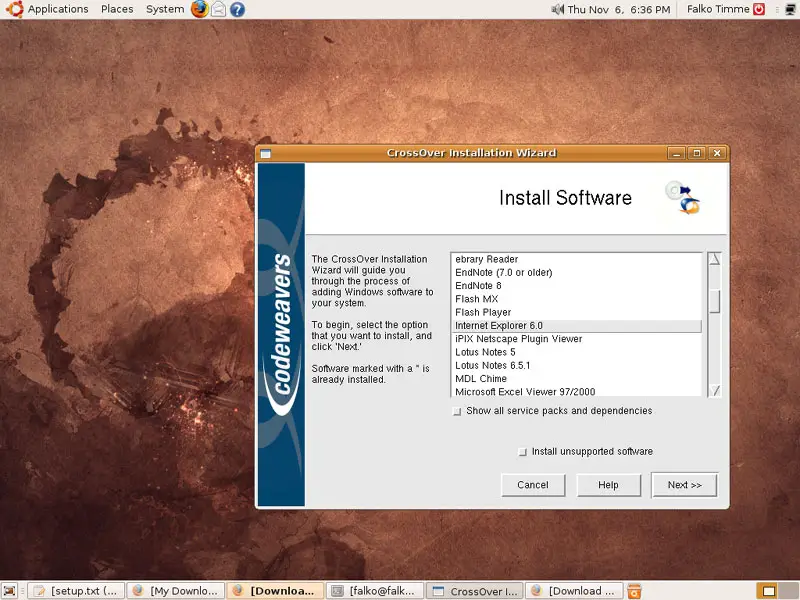Launch Firefox from the top panel
Viewport: 800px width, 600px height.
tap(199, 9)
